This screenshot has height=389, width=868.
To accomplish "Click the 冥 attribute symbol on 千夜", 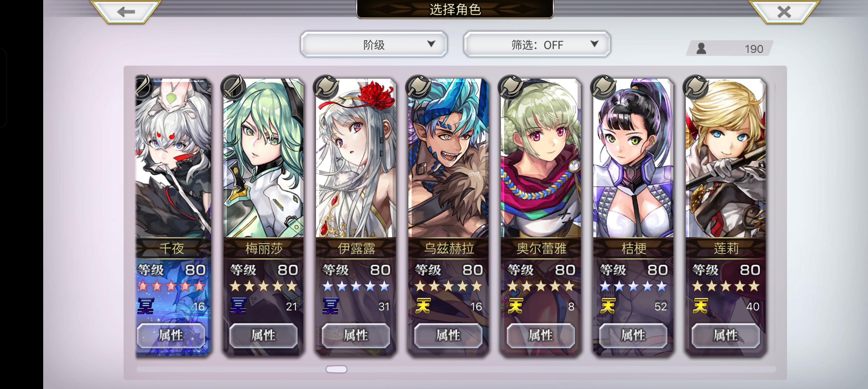I will point(145,306).
